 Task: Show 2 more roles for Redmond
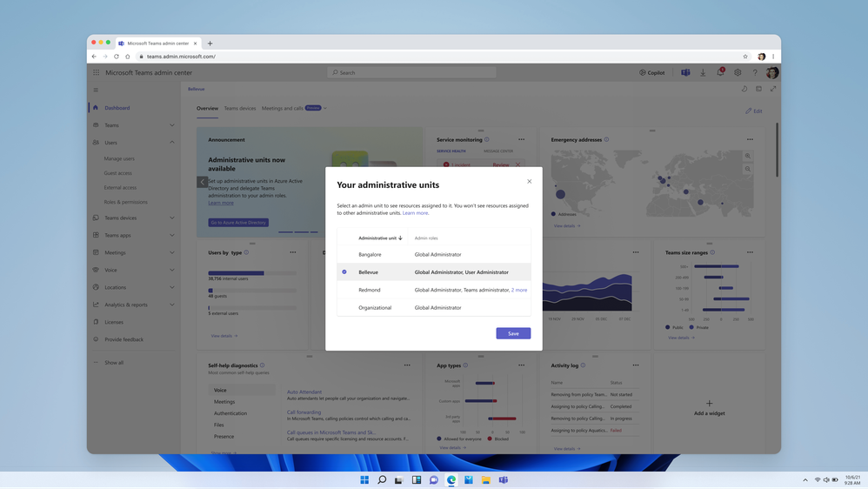point(519,290)
